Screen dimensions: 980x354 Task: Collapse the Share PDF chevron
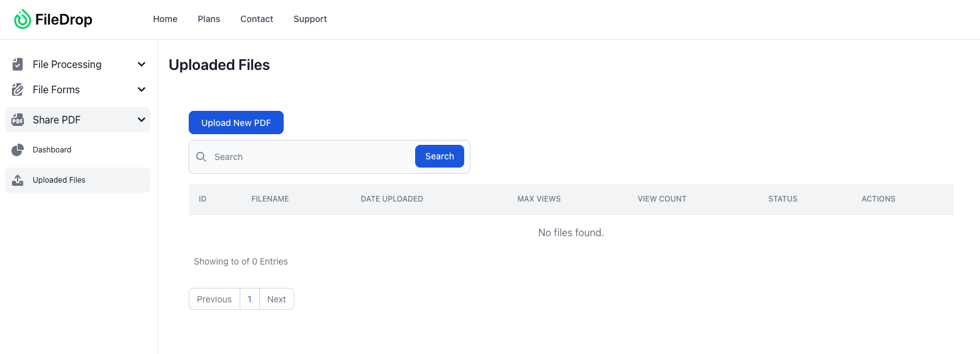(x=142, y=120)
